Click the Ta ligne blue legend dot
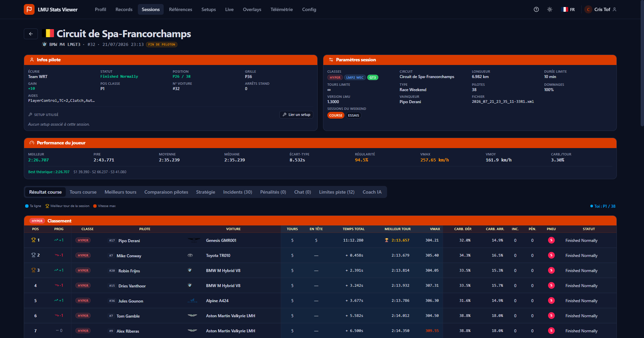This screenshot has height=338, width=644. [27, 206]
